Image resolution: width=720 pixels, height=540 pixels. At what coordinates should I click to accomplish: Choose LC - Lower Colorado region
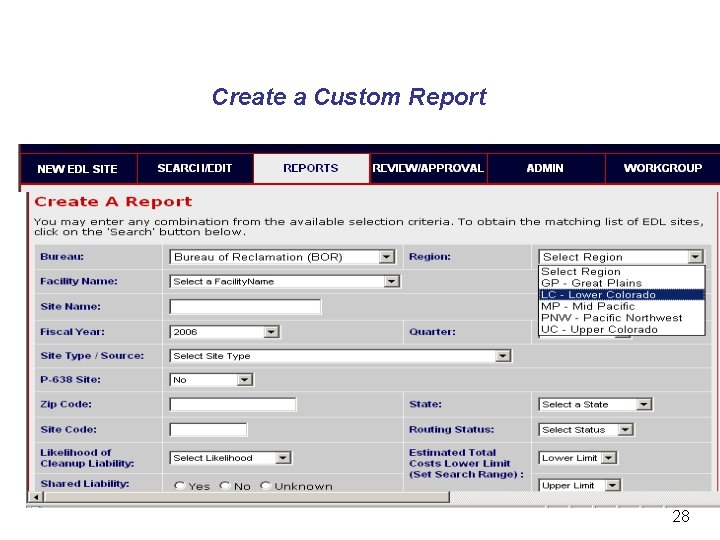pos(622,295)
